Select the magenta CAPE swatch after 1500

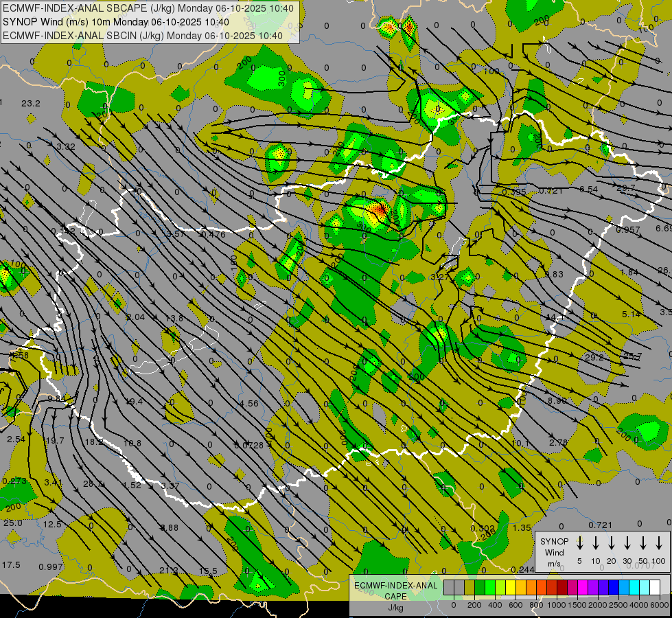[583, 587]
